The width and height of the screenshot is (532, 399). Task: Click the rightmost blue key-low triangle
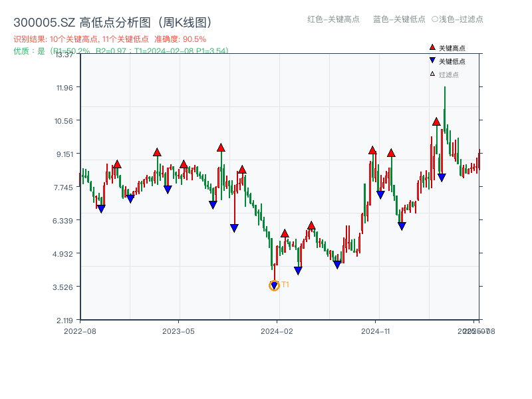pyautogui.click(x=442, y=178)
